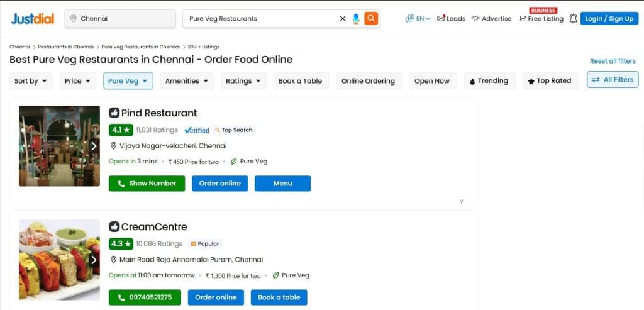Open the selected Pure Veg filter dropdown
The height and width of the screenshot is (310, 644).
click(x=128, y=81)
